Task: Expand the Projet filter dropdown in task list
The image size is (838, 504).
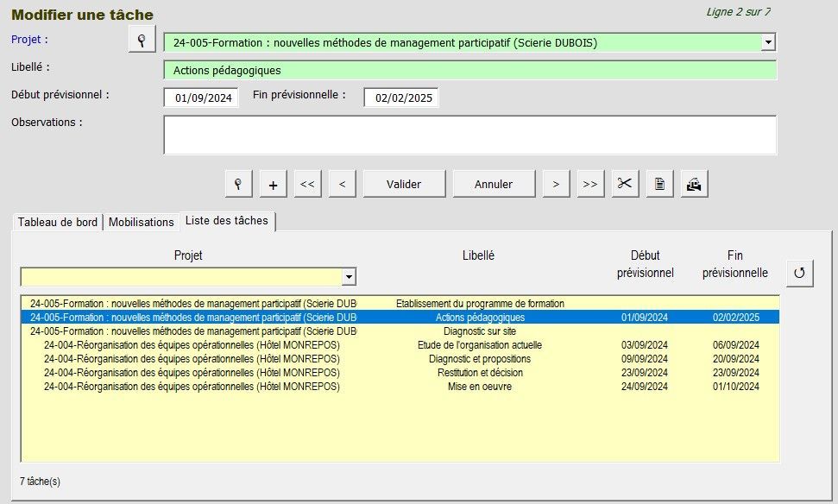Action: tap(349, 277)
